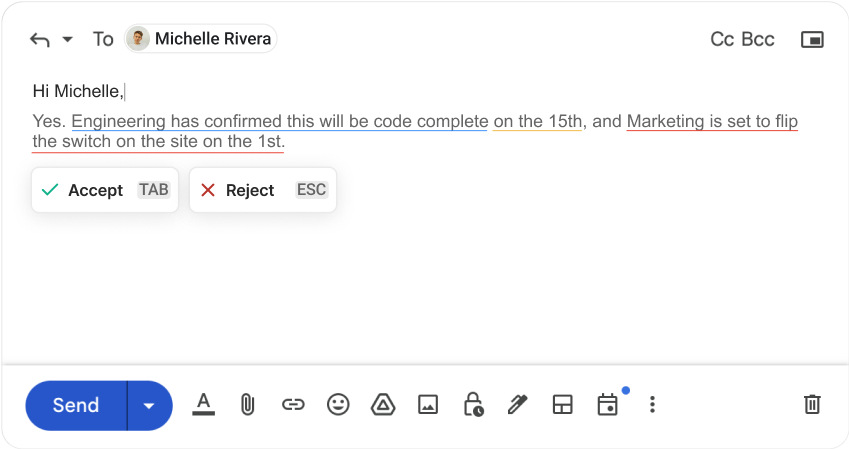Discard draft with trash icon
Viewport: 849px width, 449px height.
point(812,405)
